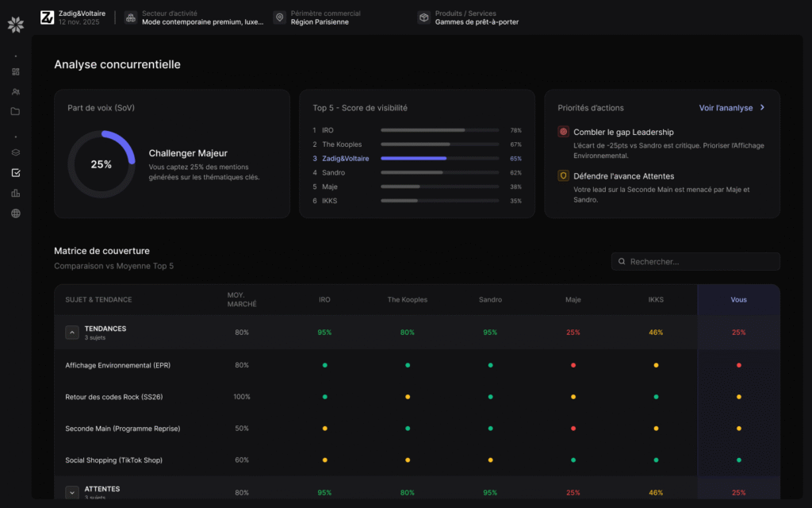This screenshot has width=812, height=508.
Task: Click the checkmark box sidebar icon
Action: point(16,173)
